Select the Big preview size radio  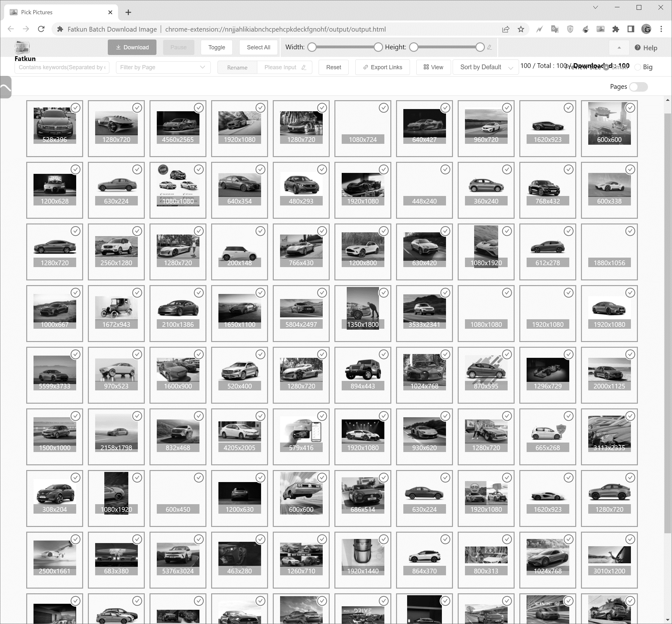pyautogui.click(x=638, y=67)
